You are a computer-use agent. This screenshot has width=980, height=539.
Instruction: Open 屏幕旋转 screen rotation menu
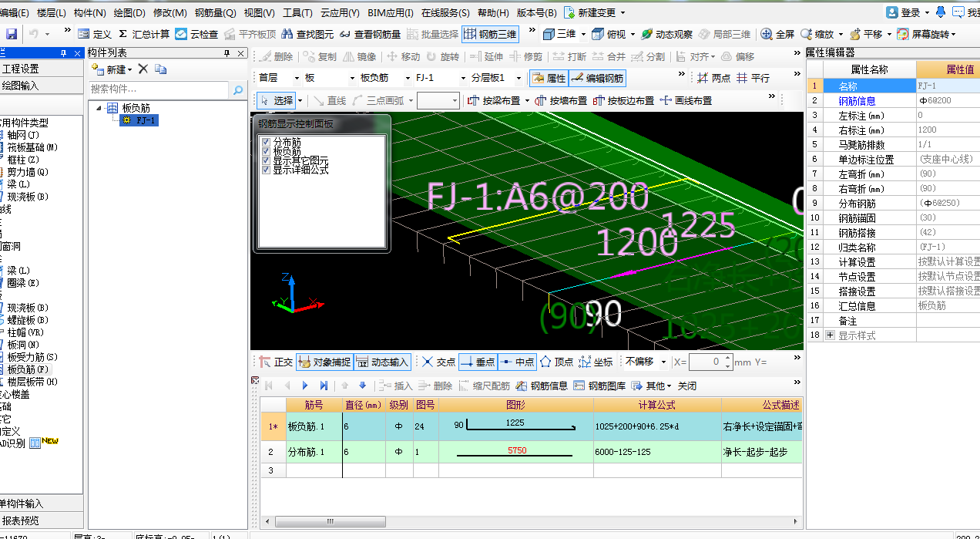(926, 34)
